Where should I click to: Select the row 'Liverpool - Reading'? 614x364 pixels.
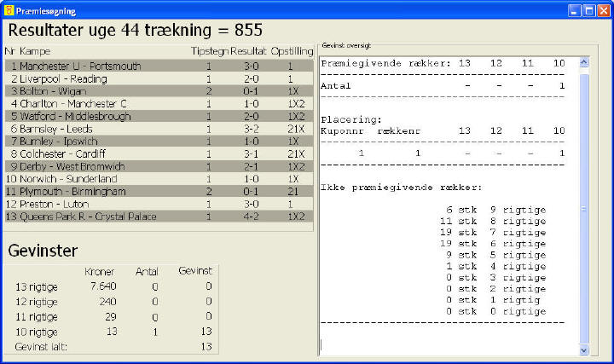pos(159,78)
